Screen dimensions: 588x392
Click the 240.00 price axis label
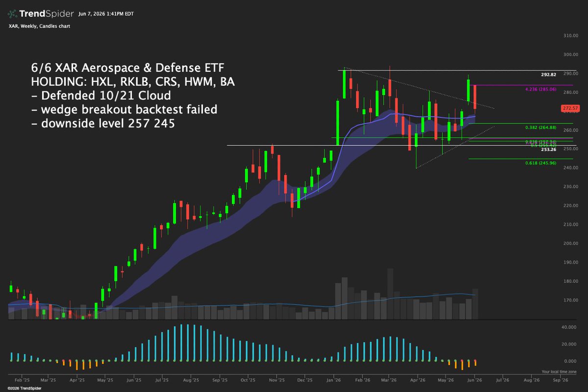570,168
